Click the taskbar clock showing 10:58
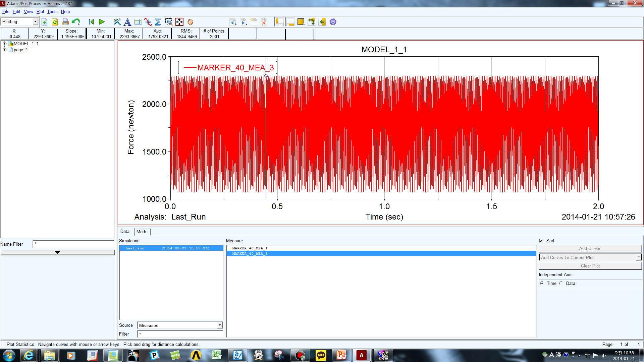This screenshot has height=362, width=644. 624,355
